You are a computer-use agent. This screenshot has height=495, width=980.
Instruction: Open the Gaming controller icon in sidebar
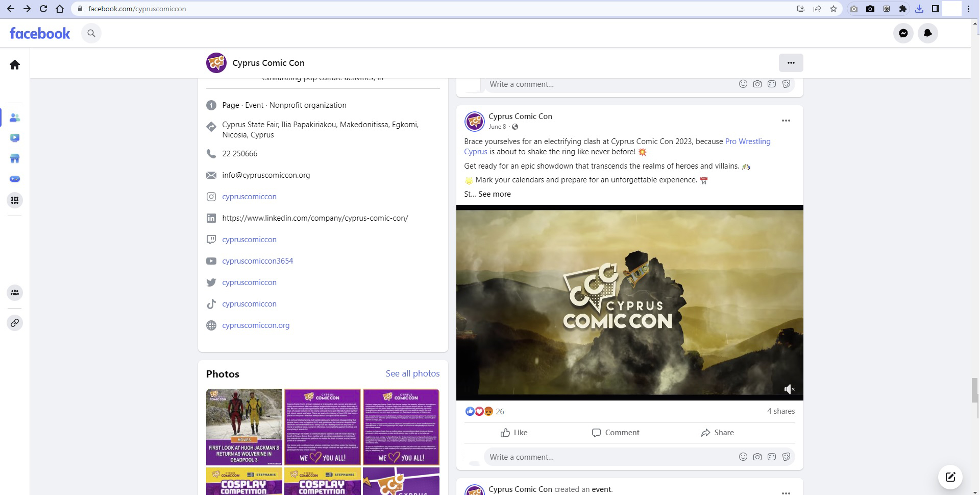pyautogui.click(x=15, y=179)
